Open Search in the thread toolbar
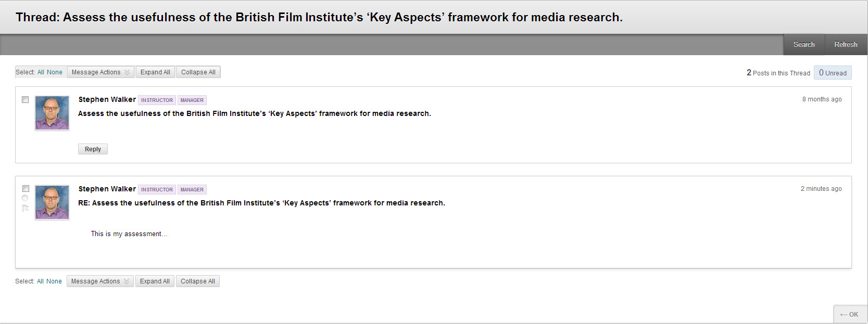This screenshot has height=324, width=868. pyautogui.click(x=804, y=45)
